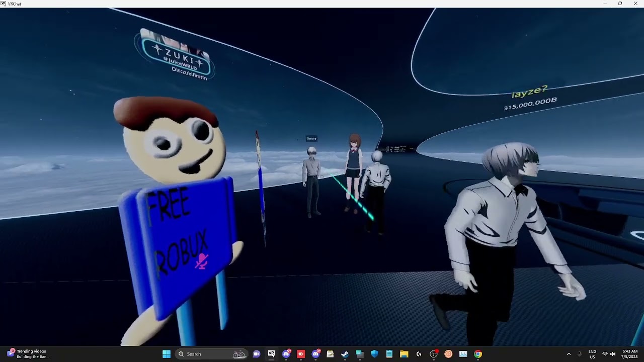Screen dimensions: 644x362
Task: Open the Trending videos news widget
Action: (28, 354)
